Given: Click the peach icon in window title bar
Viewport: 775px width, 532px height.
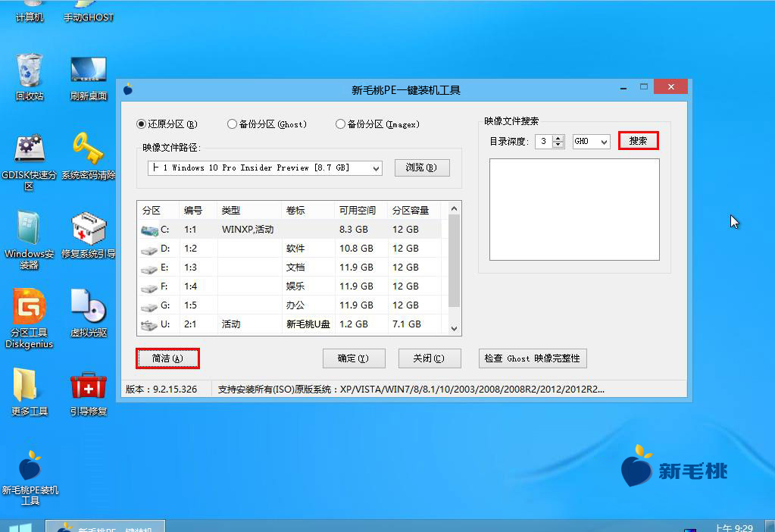Looking at the screenshot, I should pyautogui.click(x=128, y=89).
